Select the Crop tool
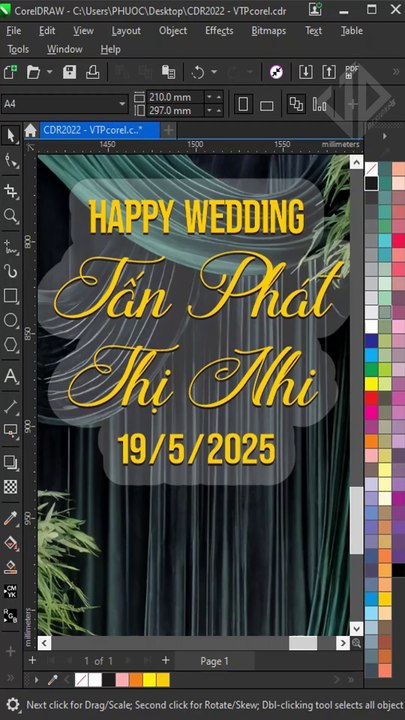Image resolution: width=405 pixels, height=720 pixels. click(10, 191)
